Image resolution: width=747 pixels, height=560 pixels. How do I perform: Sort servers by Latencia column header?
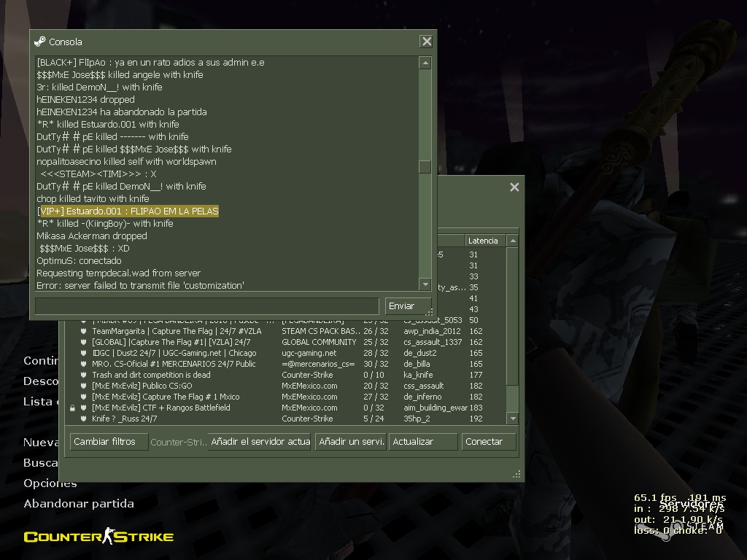tap(485, 241)
